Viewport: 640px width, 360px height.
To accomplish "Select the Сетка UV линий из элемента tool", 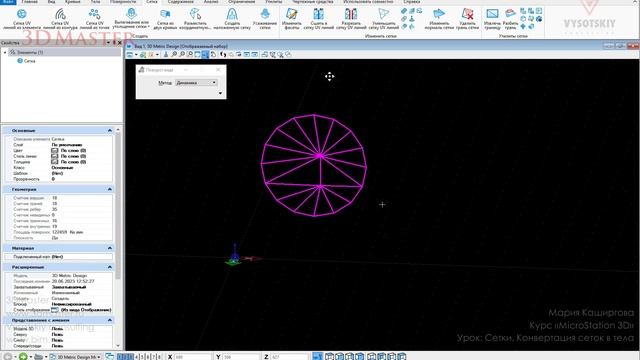I will pos(22,19).
